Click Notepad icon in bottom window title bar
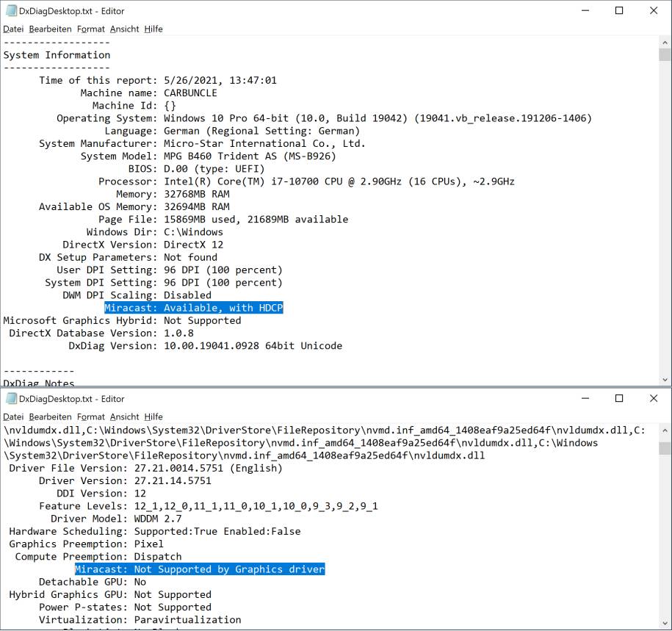This screenshot has width=672, height=631. point(11,399)
